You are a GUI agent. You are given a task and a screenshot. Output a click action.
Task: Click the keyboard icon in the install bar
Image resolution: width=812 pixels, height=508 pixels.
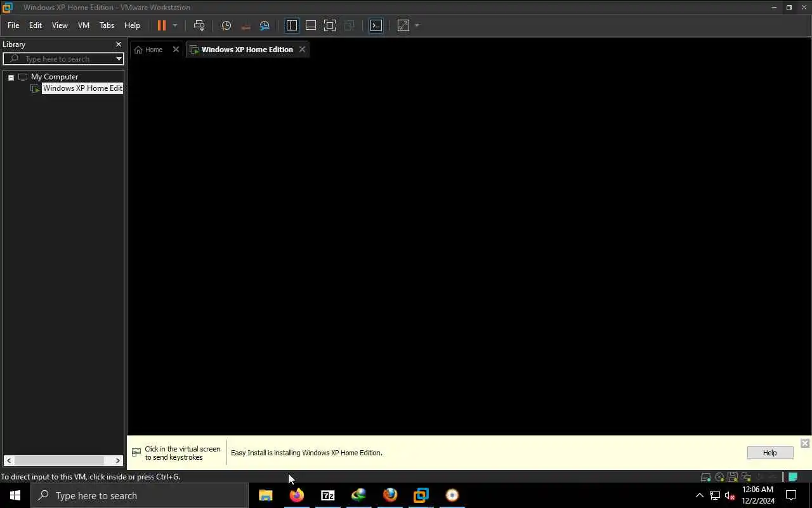pyautogui.click(x=136, y=453)
